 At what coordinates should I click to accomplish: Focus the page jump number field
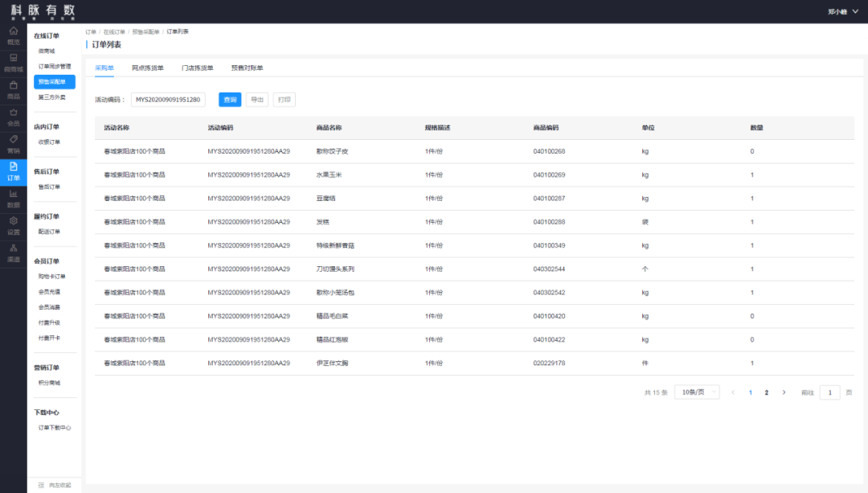[x=829, y=392]
